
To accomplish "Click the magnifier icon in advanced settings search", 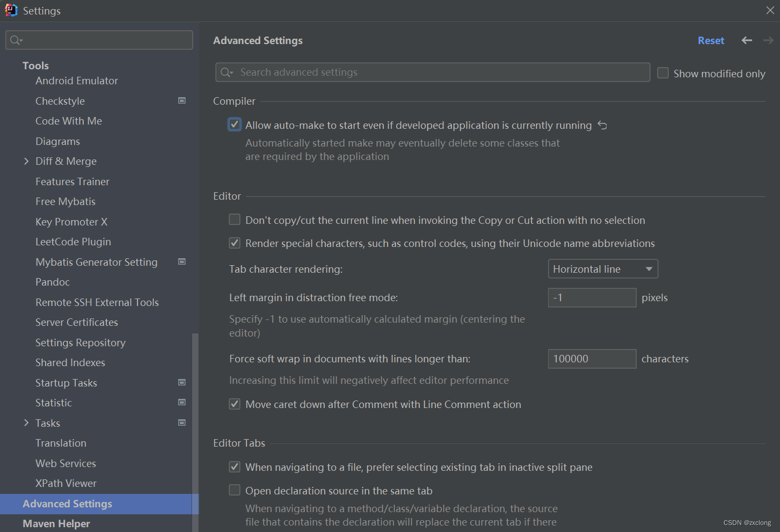I will pyautogui.click(x=227, y=72).
